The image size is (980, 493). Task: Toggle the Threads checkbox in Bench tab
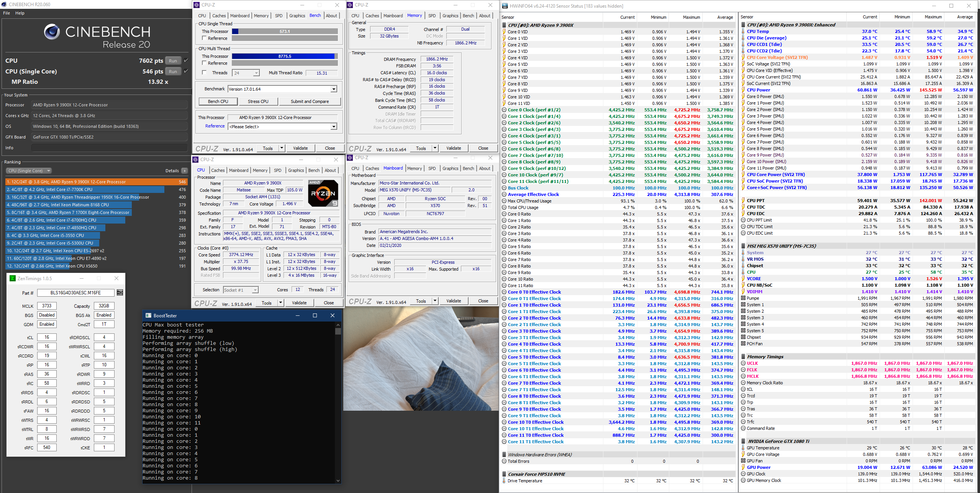[204, 73]
